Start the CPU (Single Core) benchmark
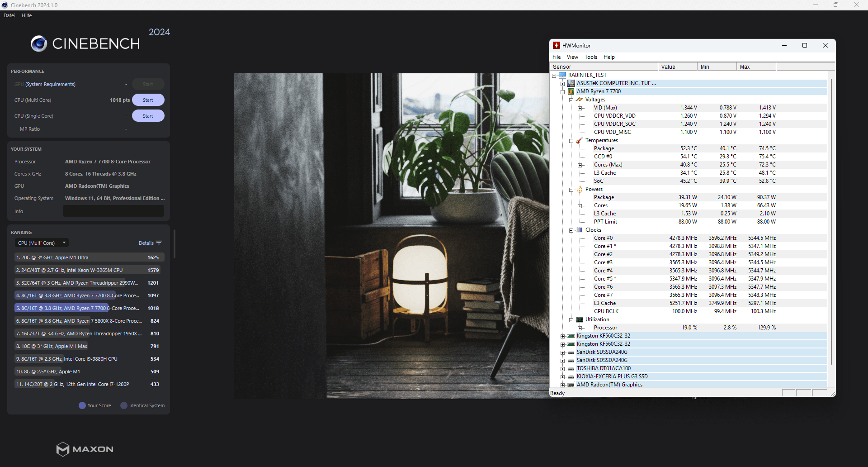 (148, 116)
